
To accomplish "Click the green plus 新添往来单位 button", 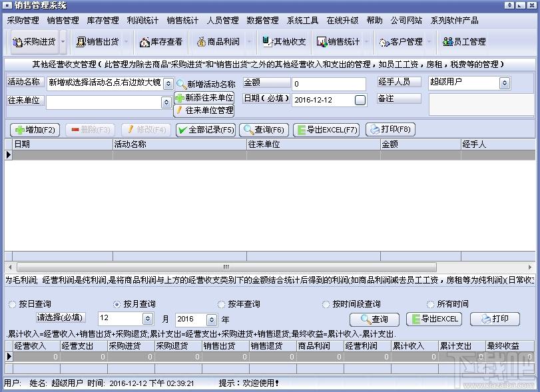I will [204, 98].
